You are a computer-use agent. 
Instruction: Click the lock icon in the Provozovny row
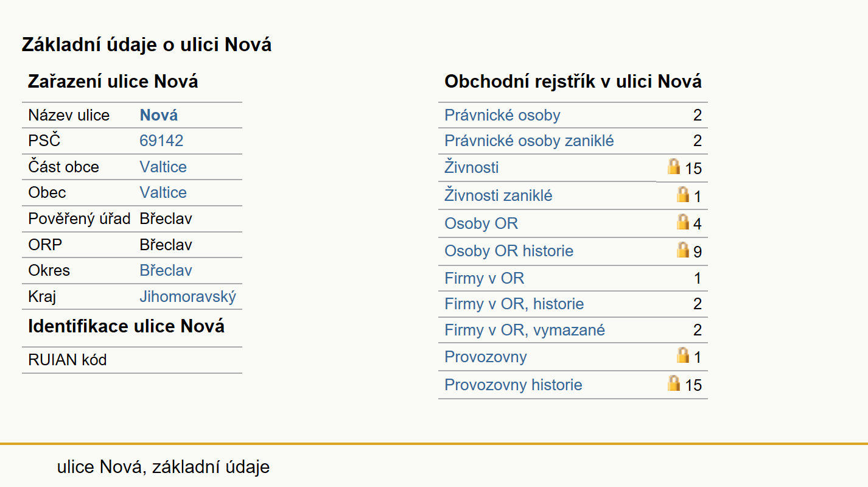coord(683,356)
